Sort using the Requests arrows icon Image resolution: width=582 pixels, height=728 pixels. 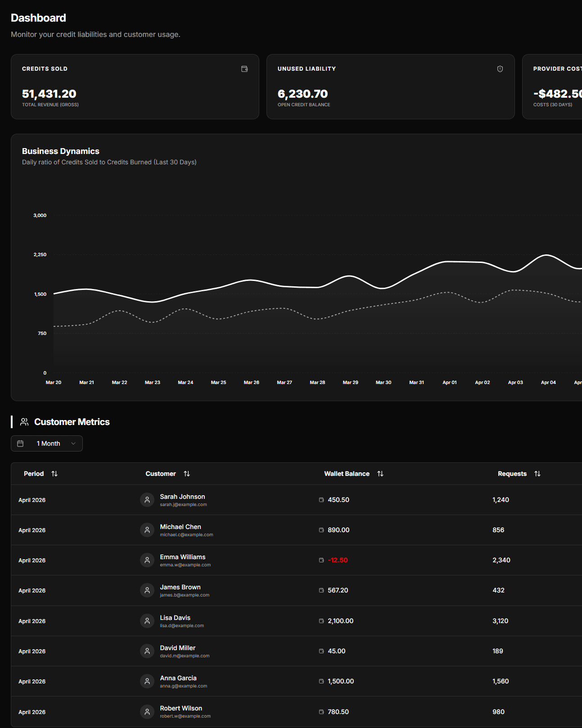coord(537,474)
